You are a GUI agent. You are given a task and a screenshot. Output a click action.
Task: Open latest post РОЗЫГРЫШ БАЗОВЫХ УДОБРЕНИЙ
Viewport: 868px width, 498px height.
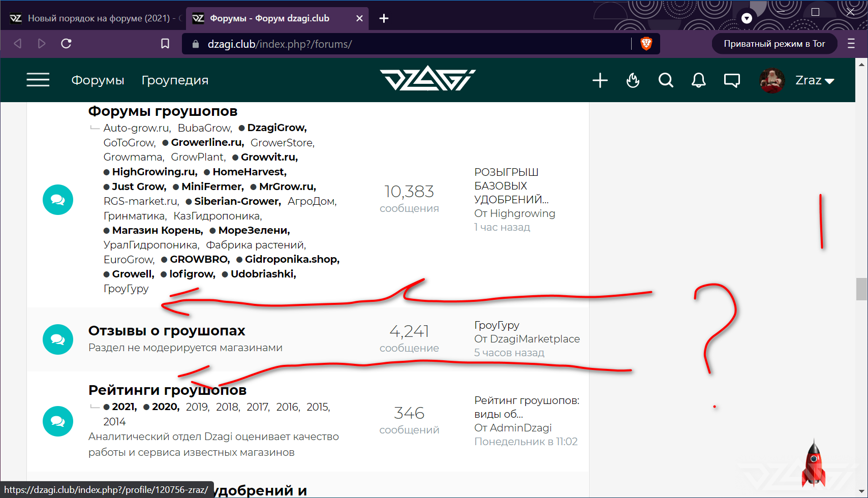[511, 185]
